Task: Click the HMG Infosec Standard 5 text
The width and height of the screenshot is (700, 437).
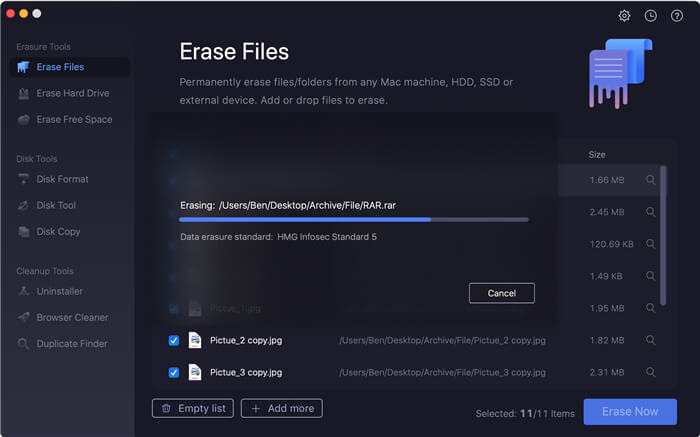Action: 327,237
